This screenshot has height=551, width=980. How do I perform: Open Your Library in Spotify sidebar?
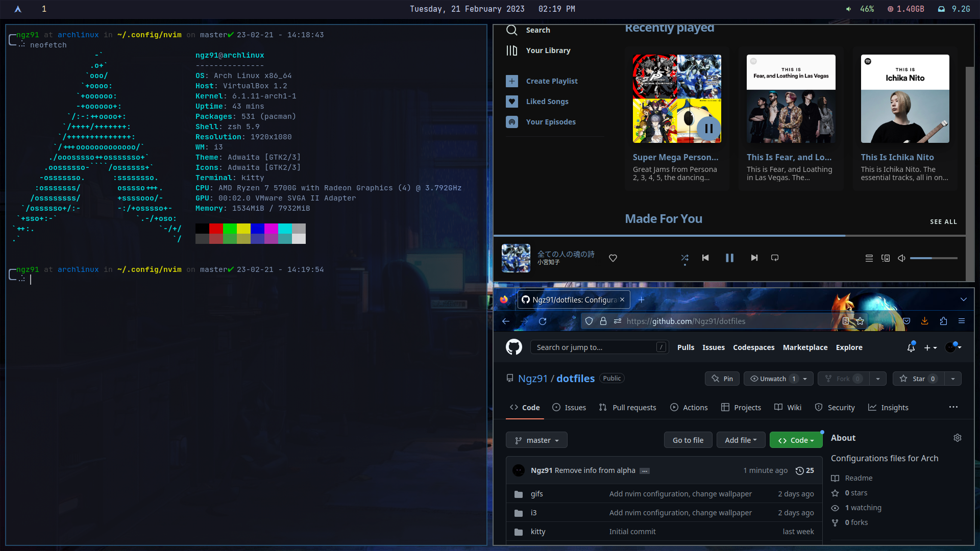[x=548, y=51]
